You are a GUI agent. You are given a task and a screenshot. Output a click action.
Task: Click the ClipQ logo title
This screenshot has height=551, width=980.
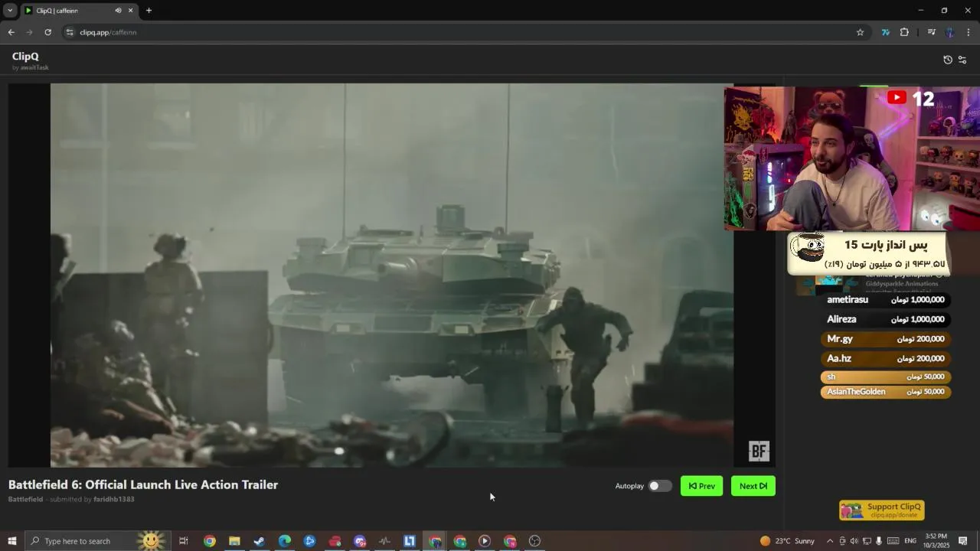(x=25, y=57)
